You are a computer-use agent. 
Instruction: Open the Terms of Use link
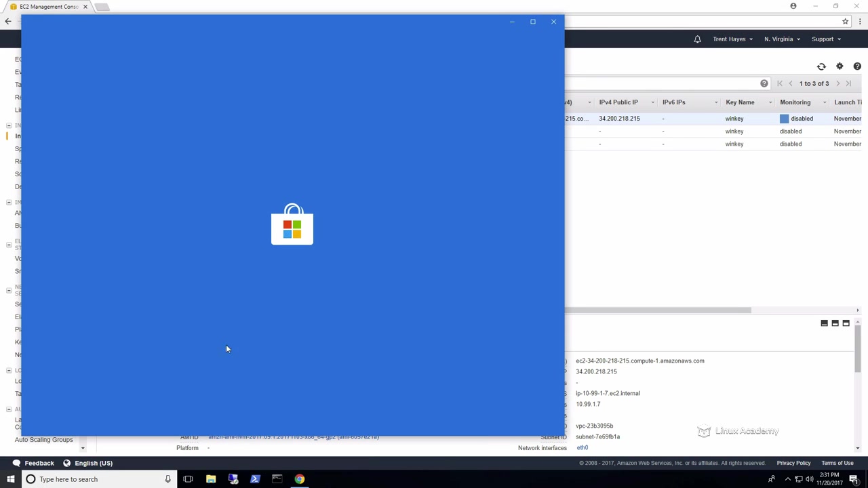click(837, 463)
